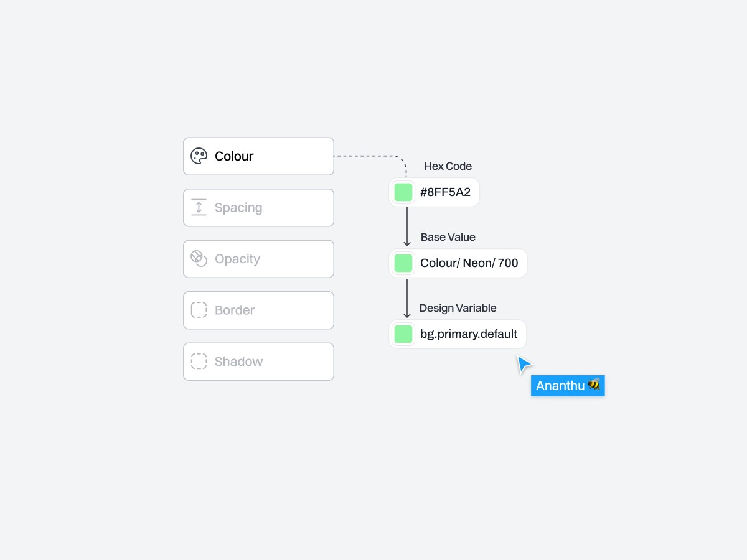Click the Ananthu name tag label
This screenshot has height=560, width=747.
[x=568, y=386]
